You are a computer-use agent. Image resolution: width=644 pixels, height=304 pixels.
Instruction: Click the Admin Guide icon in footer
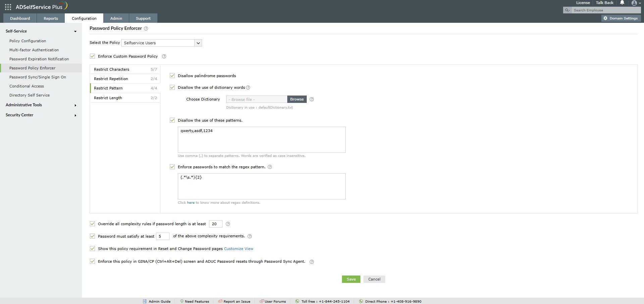[x=145, y=301]
